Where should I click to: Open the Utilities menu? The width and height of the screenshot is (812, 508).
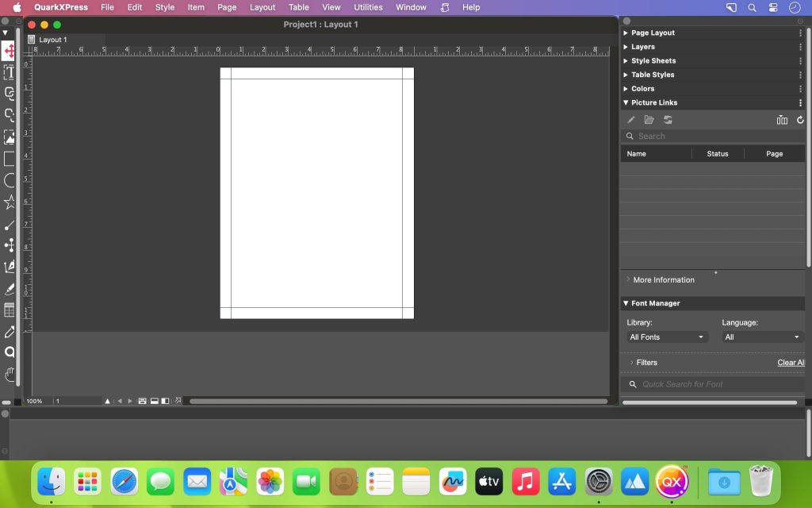[367, 7]
